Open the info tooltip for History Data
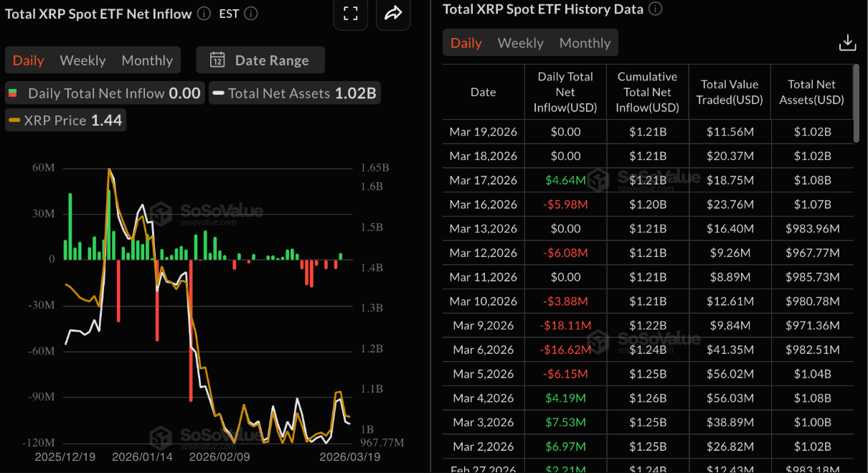The image size is (868, 473). (657, 9)
